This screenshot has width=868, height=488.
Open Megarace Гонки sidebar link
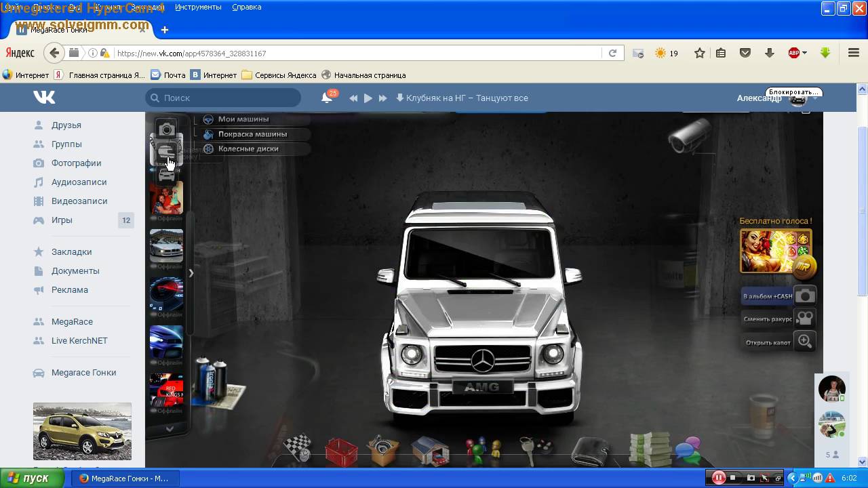[x=83, y=372]
